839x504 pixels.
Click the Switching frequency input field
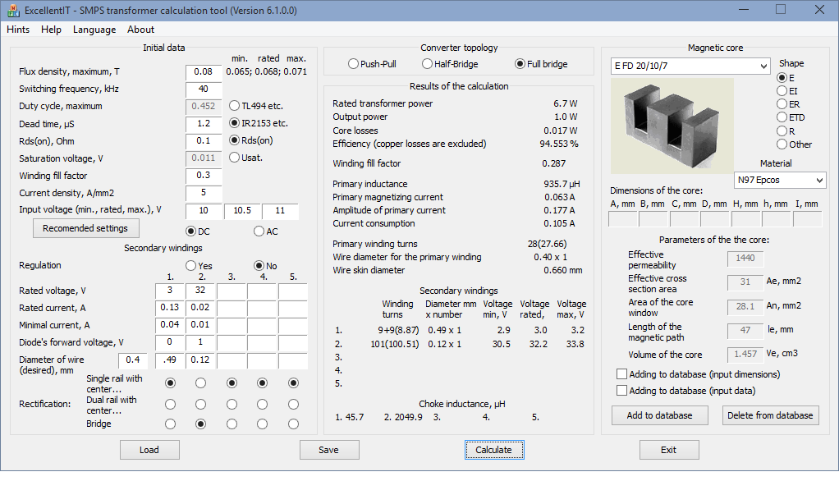204,89
